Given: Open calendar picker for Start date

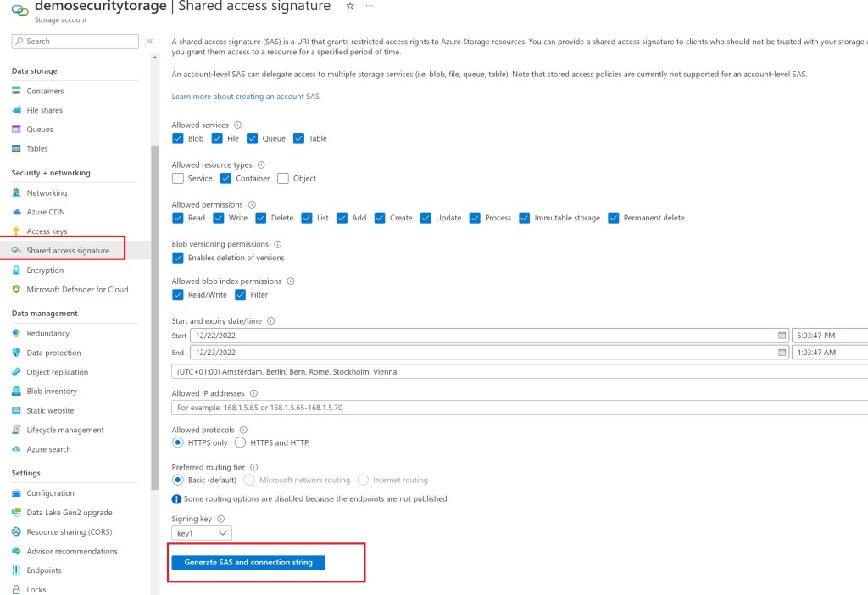Looking at the screenshot, I should [782, 336].
